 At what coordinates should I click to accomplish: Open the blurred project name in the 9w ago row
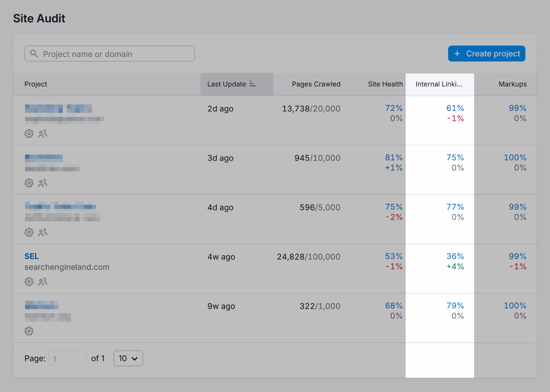[42, 305]
